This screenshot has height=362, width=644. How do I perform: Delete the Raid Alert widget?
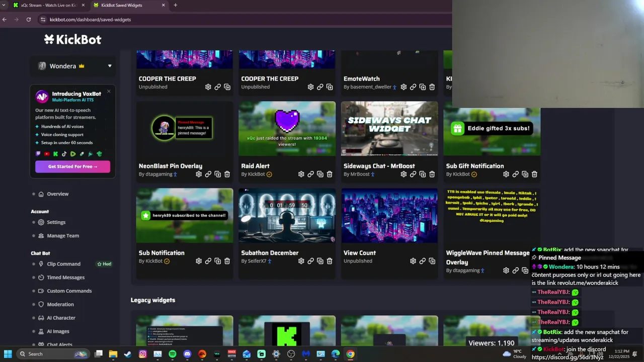click(x=330, y=174)
